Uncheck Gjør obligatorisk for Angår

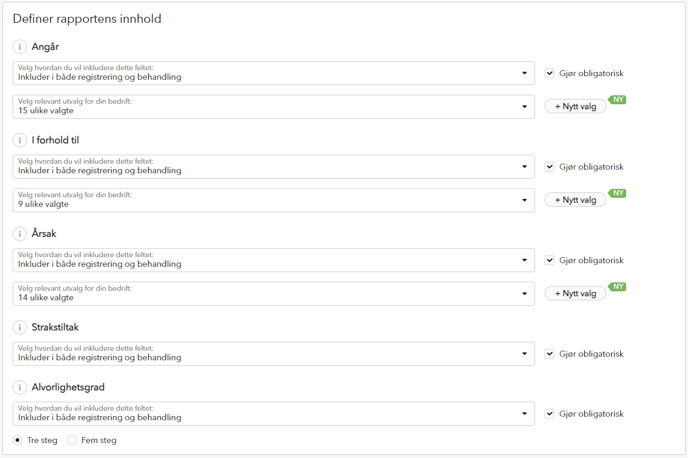549,73
